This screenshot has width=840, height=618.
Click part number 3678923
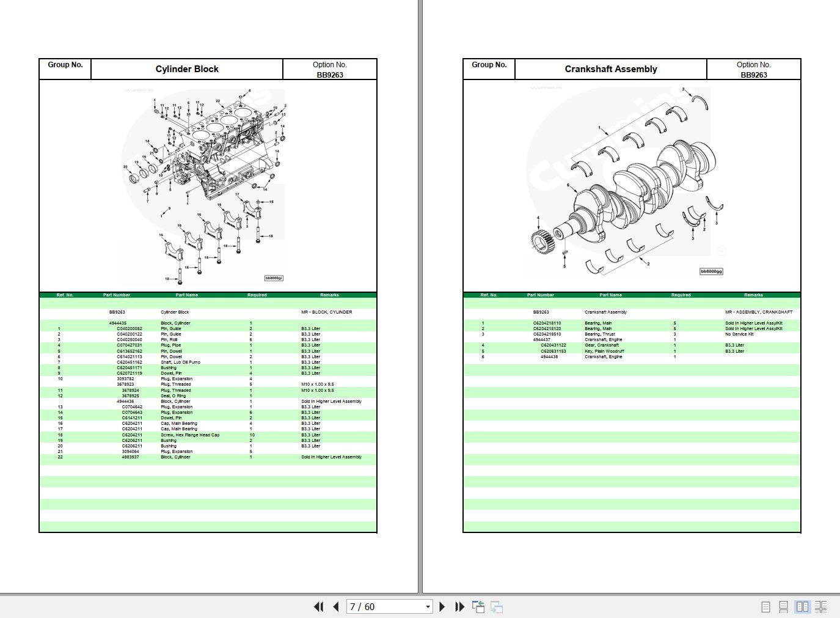tap(125, 384)
